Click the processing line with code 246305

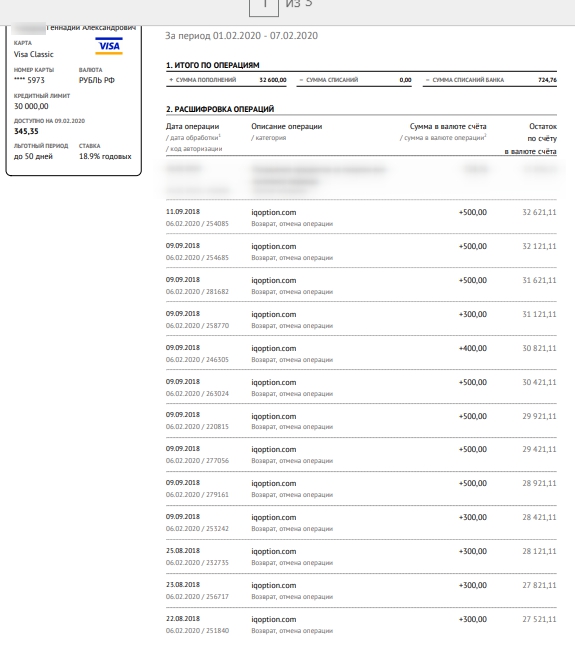pos(197,359)
